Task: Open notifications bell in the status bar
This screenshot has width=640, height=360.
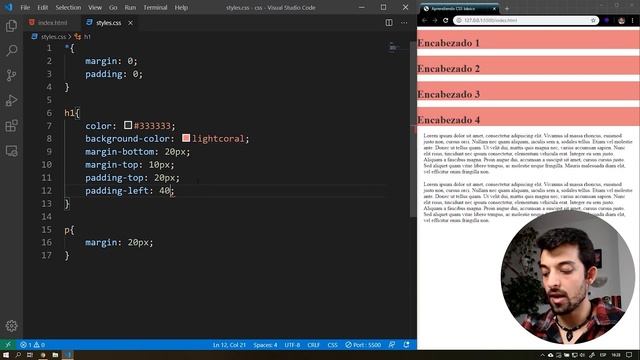Action: pyautogui.click(x=407, y=345)
